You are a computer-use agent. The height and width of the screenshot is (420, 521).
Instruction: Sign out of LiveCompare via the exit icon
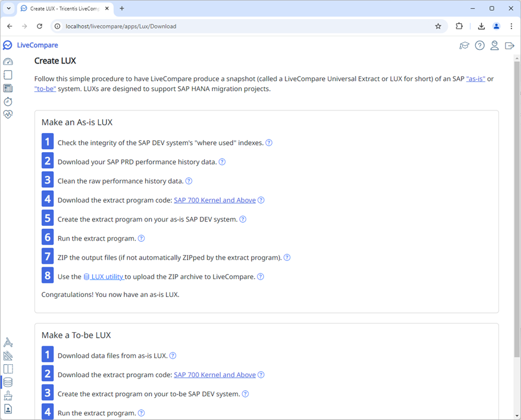[x=509, y=45]
